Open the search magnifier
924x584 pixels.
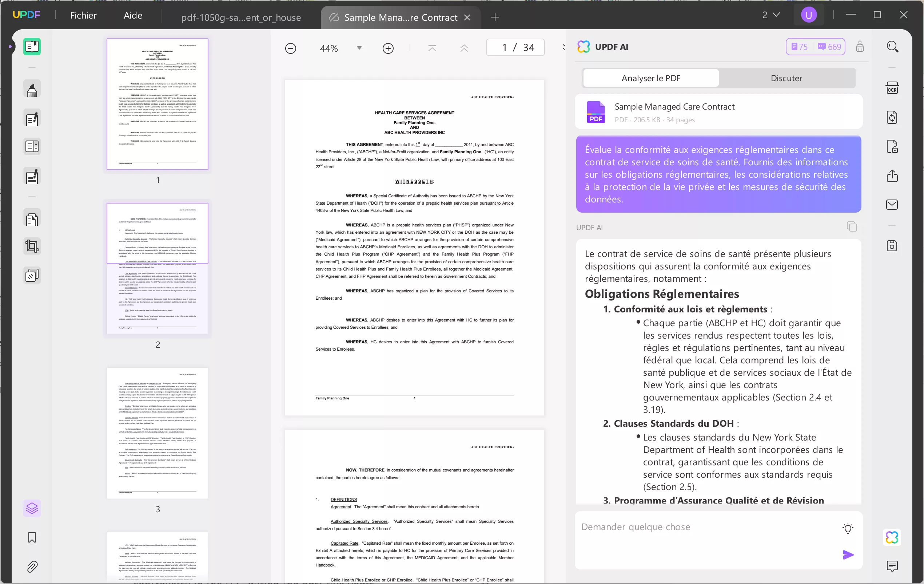pos(893,46)
